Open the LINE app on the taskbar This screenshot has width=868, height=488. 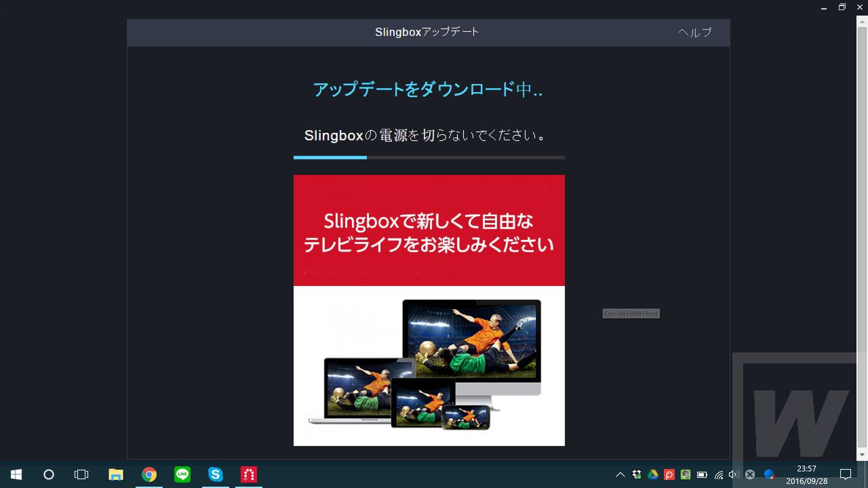(x=182, y=474)
